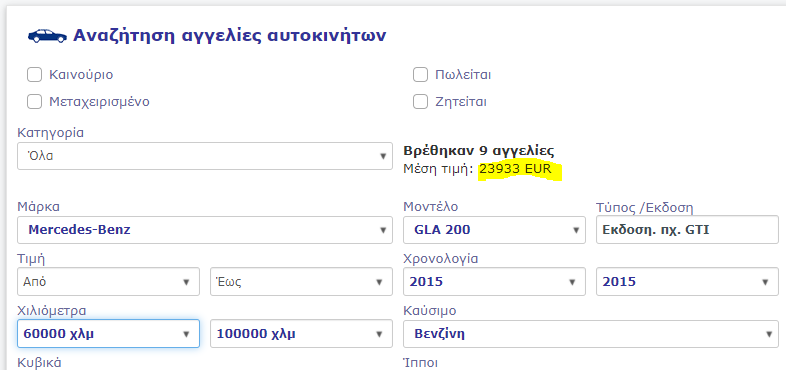Image resolution: width=786 pixels, height=370 pixels.
Task: Open the 60000 χλμ mileage dropdown
Action: (108, 333)
